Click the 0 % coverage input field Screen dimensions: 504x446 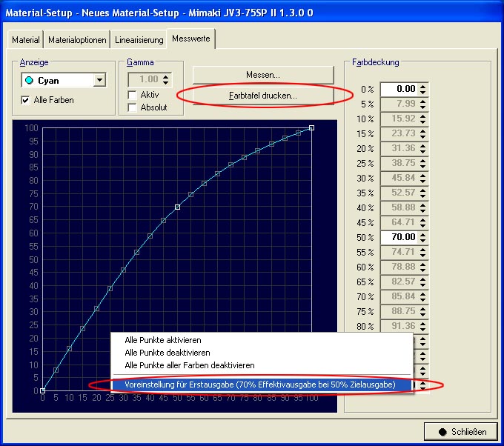point(399,89)
